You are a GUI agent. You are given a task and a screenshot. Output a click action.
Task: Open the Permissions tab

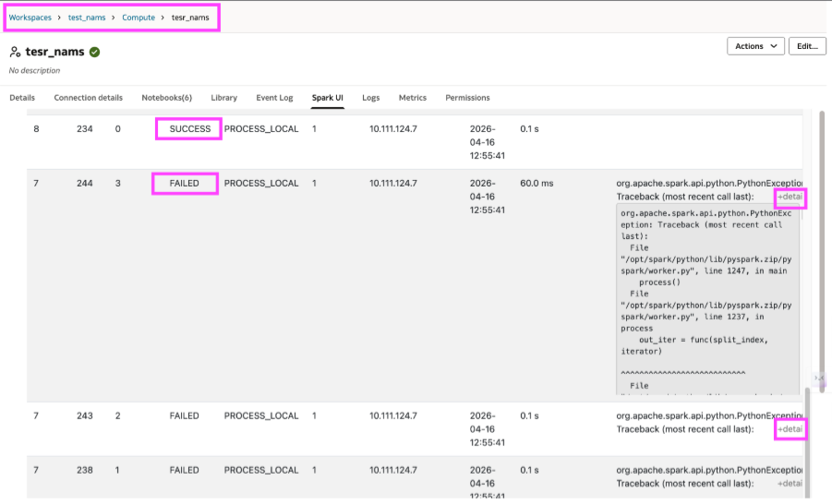(467, 98)
